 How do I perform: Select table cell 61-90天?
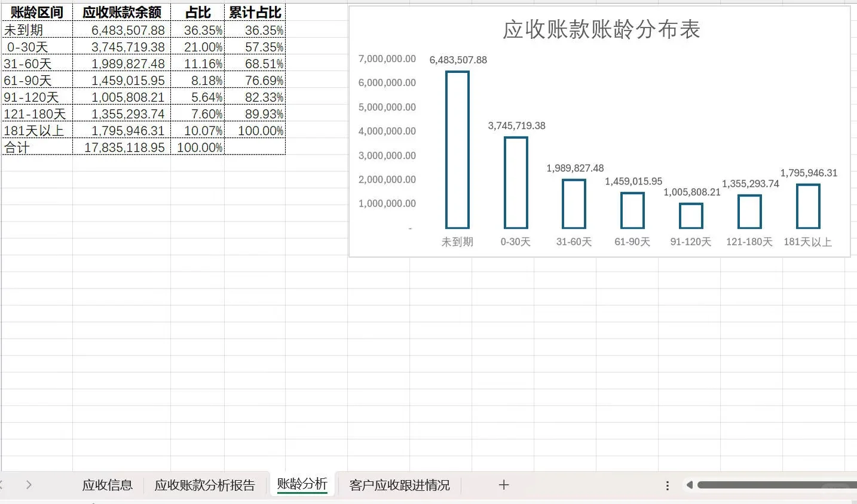click(37, 80)
